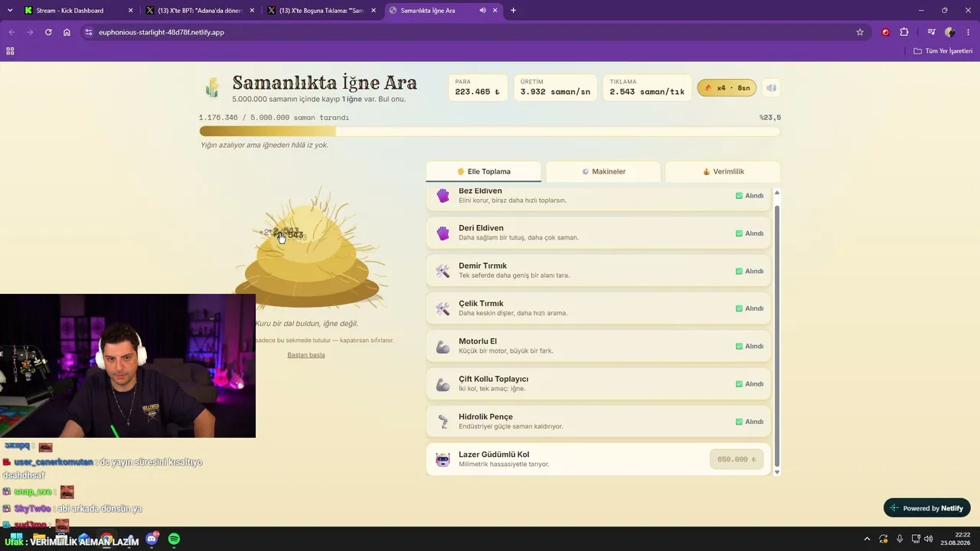This screenshot has width=980, height=551.
Task: Click the ÜRETİM 3.932 saman/sn stat box
Action: click(555, 88)
